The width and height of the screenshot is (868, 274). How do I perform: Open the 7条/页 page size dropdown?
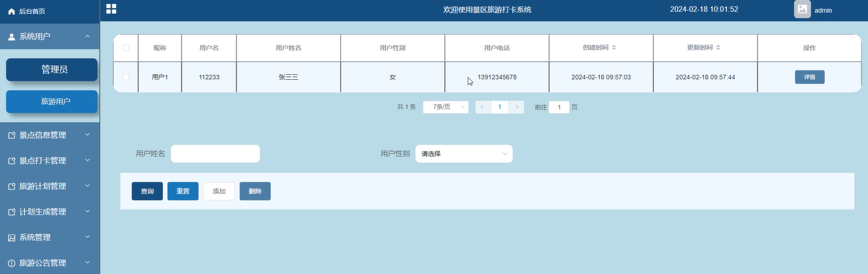[446, 107]
